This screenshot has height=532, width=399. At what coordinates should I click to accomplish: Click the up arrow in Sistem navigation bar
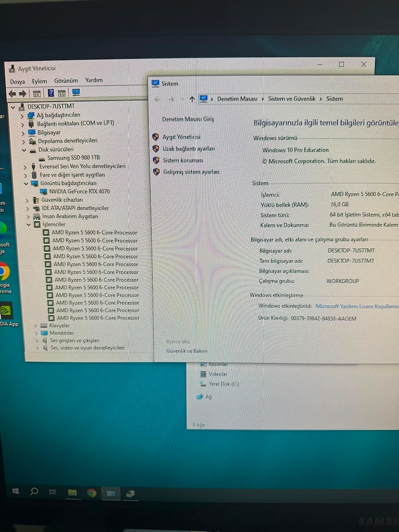(x=192, y=99)
